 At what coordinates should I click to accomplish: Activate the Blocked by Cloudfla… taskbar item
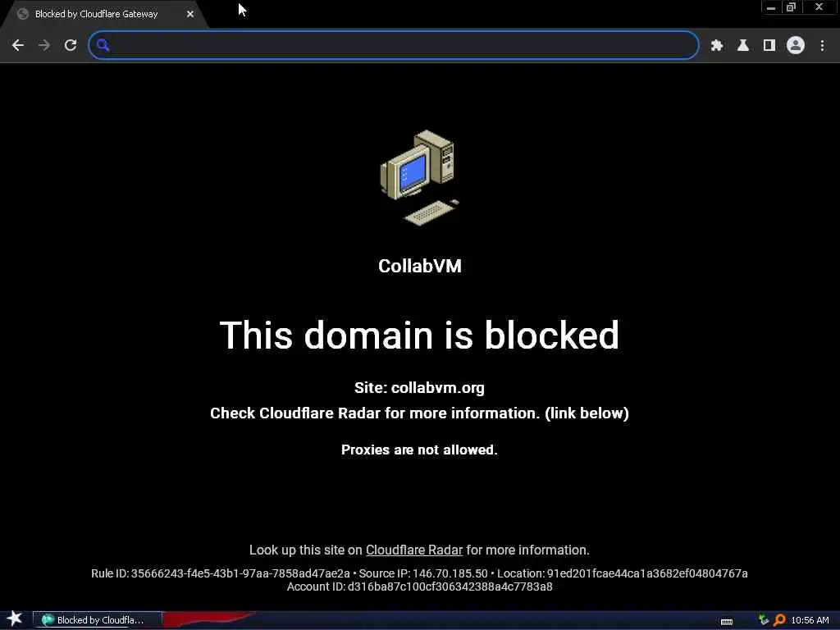[x=98, y=620]
